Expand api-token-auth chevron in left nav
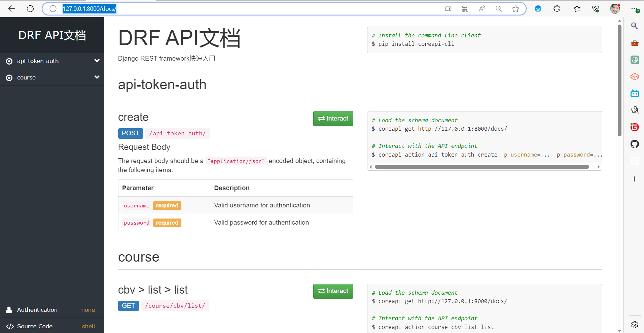Viewport: 644px width, 333px height. [x=97, y=61]
